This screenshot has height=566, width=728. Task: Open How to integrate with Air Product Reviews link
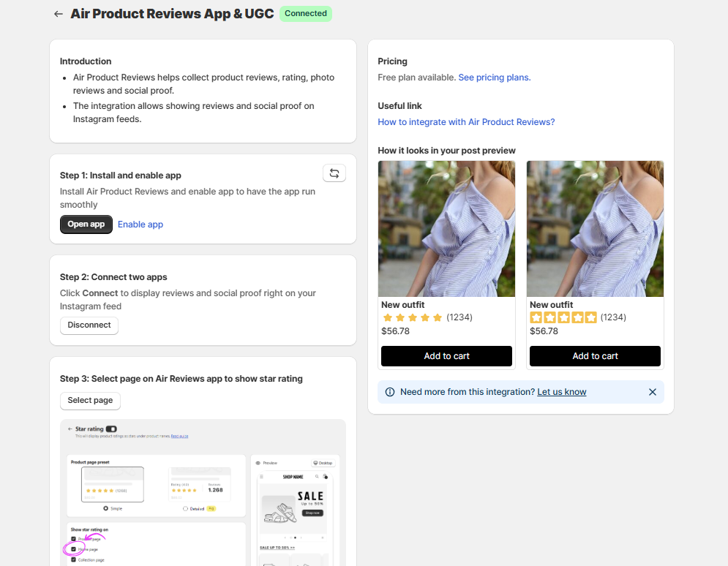point(466,122)
